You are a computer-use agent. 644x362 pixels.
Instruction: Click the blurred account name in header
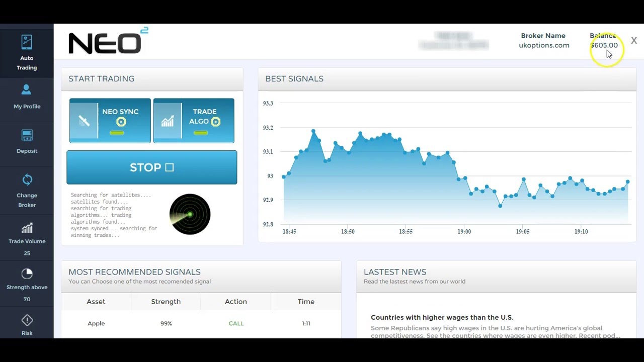tap(453, 41)
